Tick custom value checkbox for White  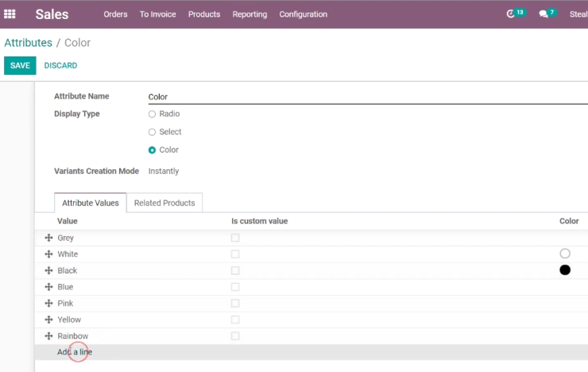[235, 254]
